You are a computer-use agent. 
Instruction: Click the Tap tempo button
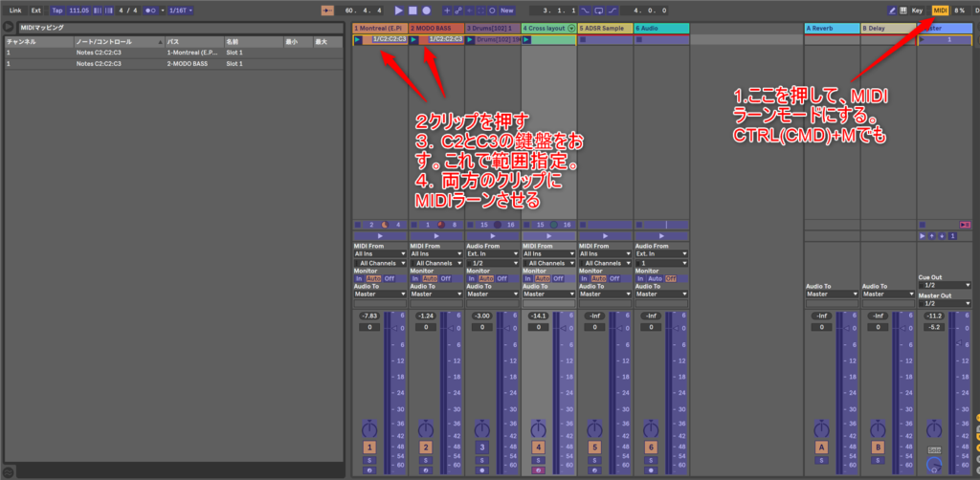point(57,10)
